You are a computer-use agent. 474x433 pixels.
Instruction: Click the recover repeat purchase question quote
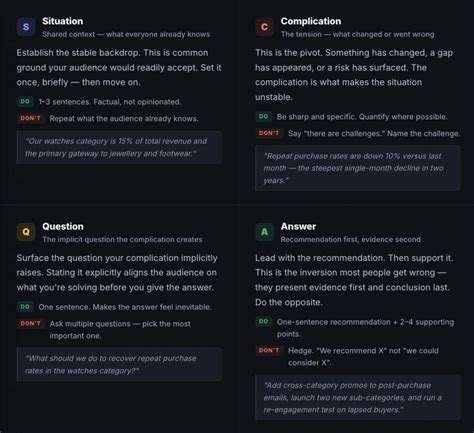(x=119, y=364)
